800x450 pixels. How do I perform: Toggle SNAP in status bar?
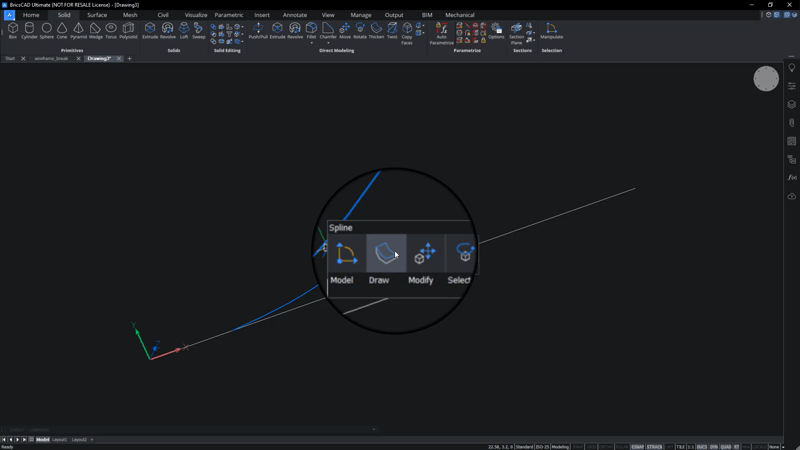coord(578,447)
